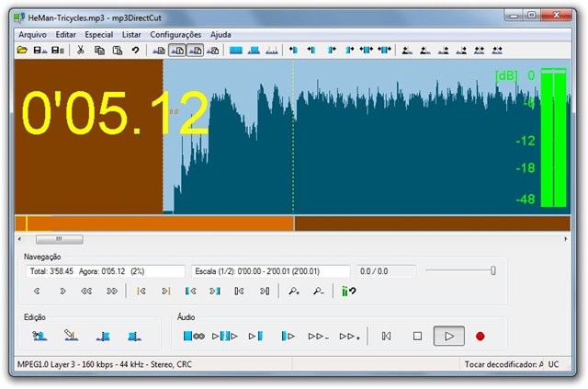Click the fourth Edição set-end icon
This screenshot has height=389, width=588.
(x=135, y=336)
